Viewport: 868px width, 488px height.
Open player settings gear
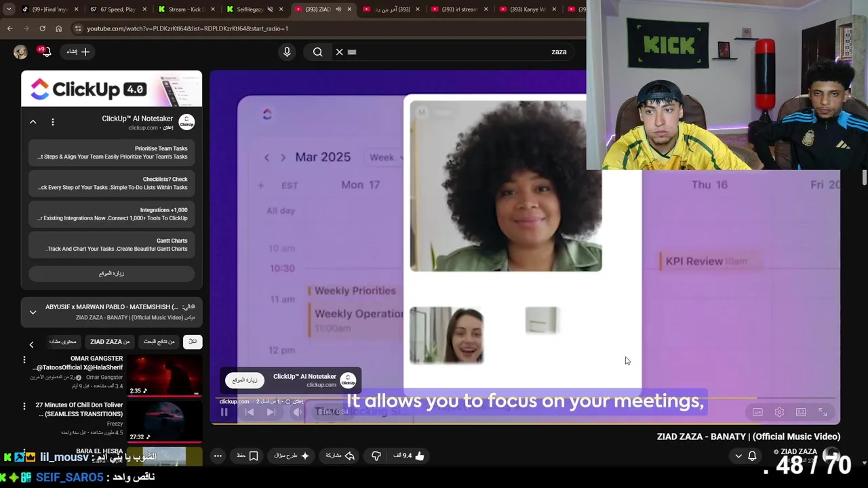779,412
